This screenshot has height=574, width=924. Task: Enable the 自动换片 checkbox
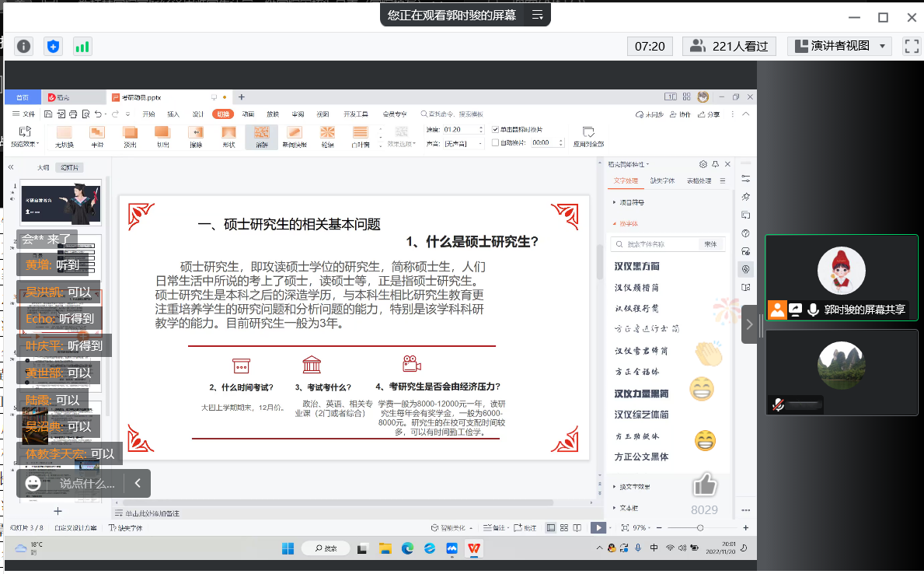click(x=495, y=143)
